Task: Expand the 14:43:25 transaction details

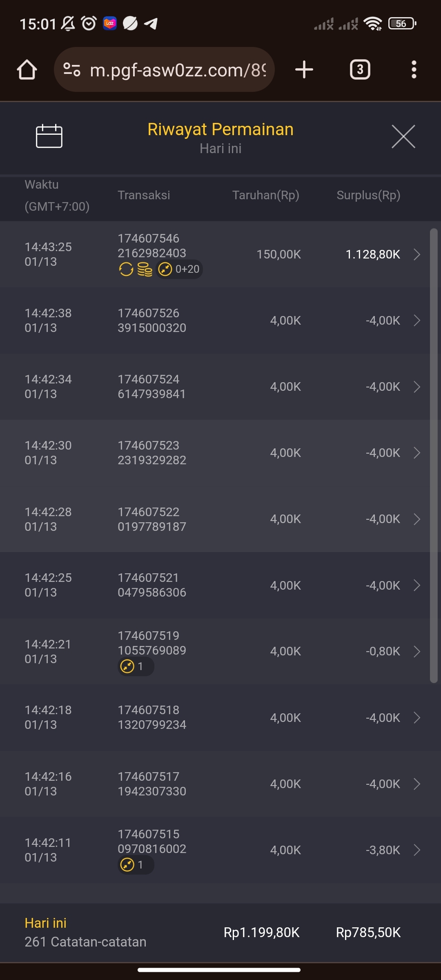Action: [x=417, y=254]
